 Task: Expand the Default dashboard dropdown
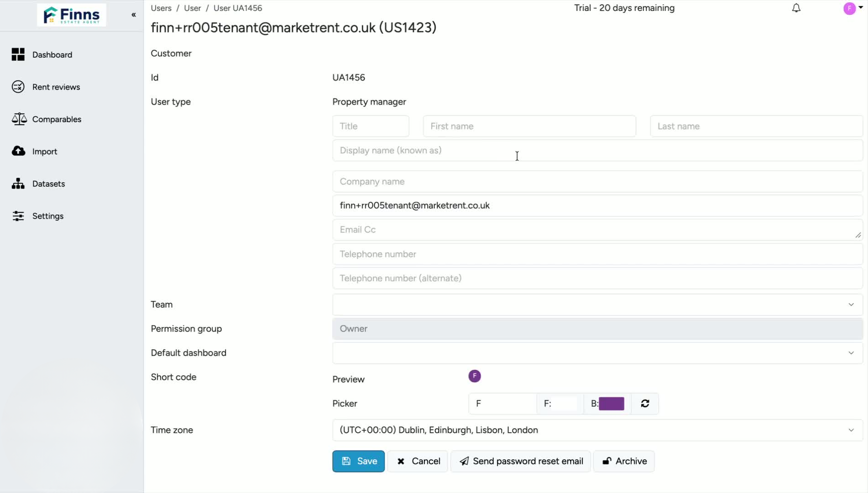pyautogui.click(x=597, y=353)
